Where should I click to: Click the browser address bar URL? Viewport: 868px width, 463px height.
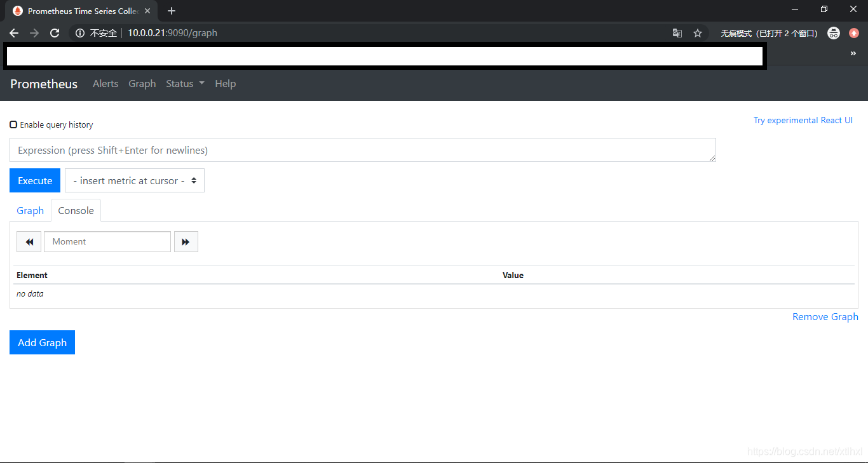point(173,33)
